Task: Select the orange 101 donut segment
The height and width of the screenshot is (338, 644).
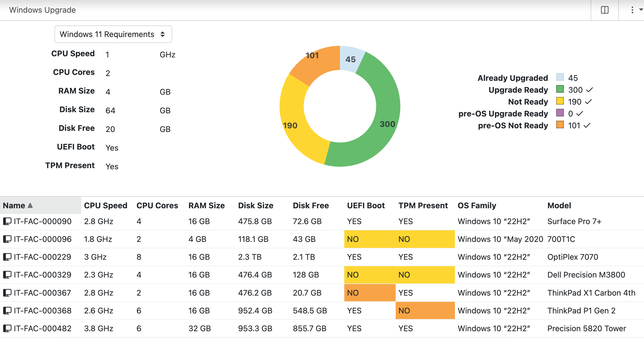Action: 317,64
